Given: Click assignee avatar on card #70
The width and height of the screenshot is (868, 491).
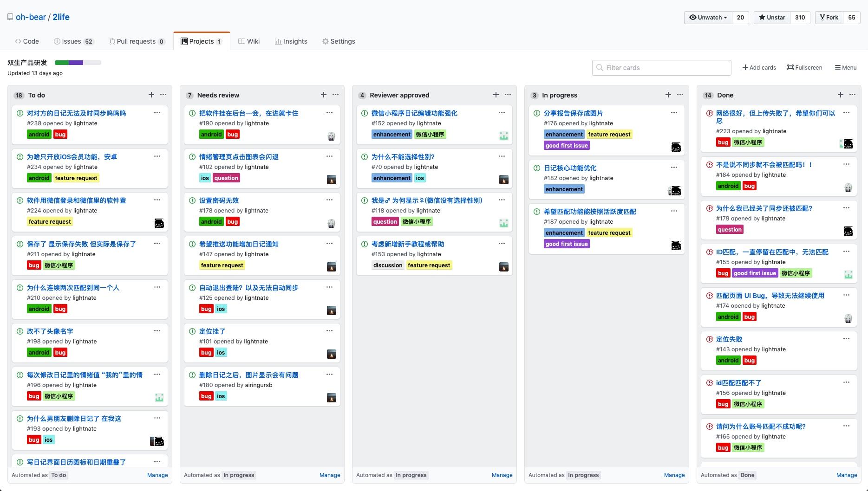Looking at the screenshot, I should tap(504, 180).
